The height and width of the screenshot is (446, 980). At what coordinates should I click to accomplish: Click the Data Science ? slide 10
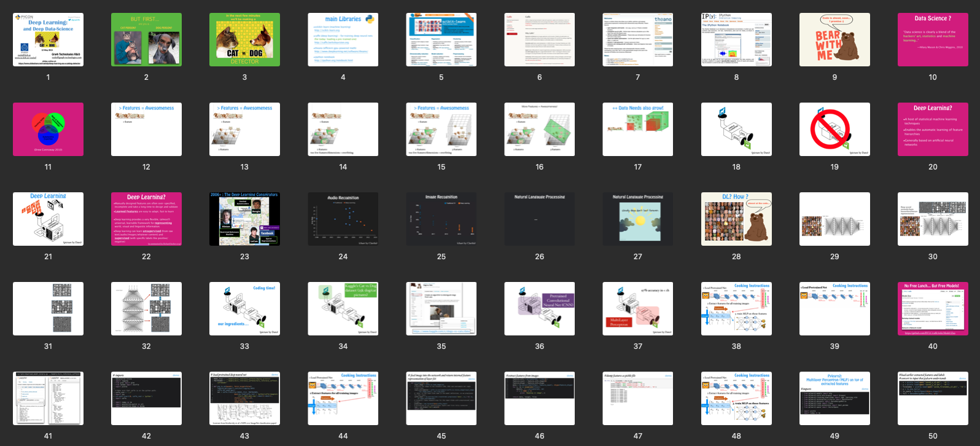(933, 39)
